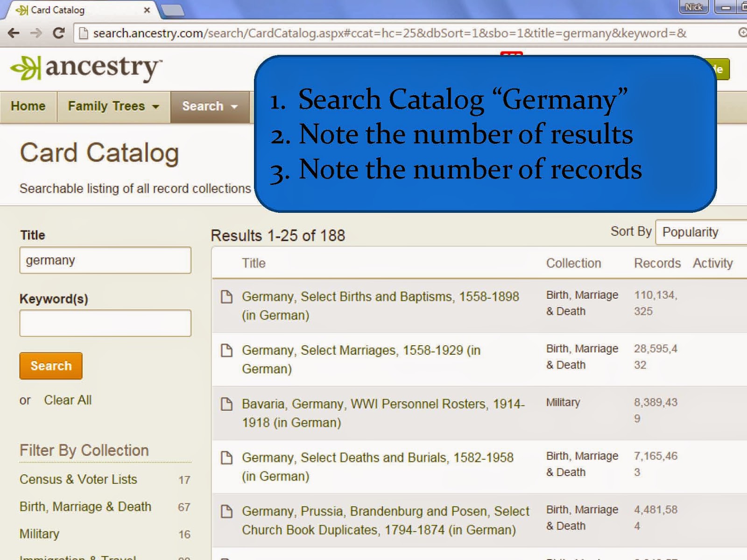Expand the Family Trees menu

click(113, 106)
